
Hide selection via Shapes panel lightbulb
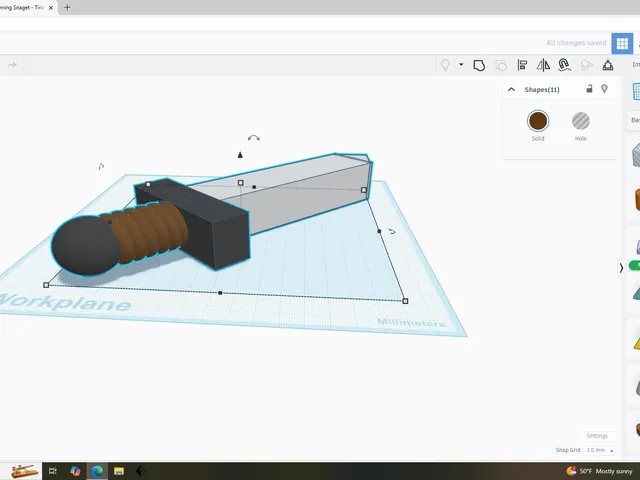coord(604,89)
